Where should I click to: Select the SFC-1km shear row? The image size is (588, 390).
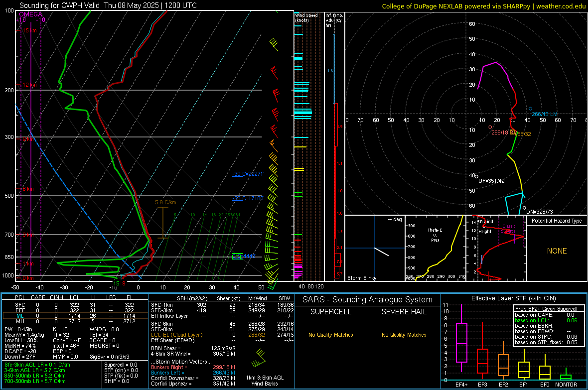coord(222,305)
